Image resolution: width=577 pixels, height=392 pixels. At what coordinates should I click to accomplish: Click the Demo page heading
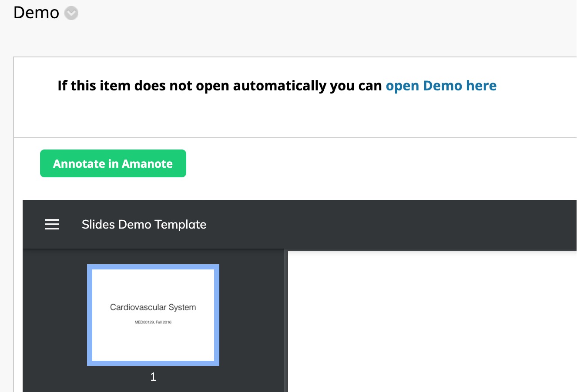(x=36, y=13)
